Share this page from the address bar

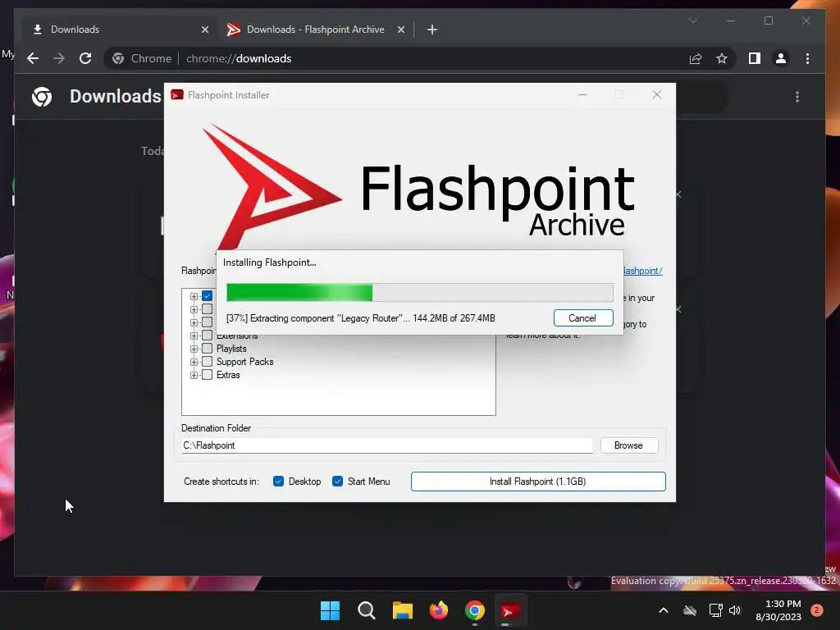pyautogui.click(x=696, y=58)
